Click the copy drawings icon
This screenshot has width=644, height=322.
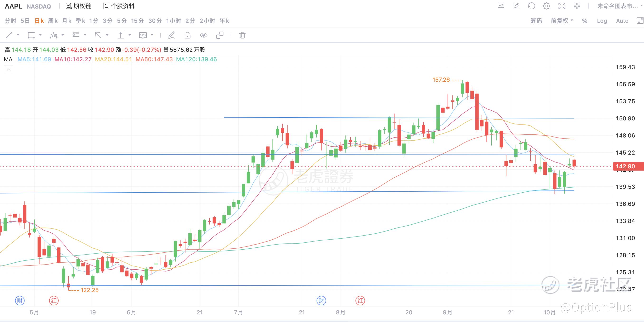[x=220, y=35]
